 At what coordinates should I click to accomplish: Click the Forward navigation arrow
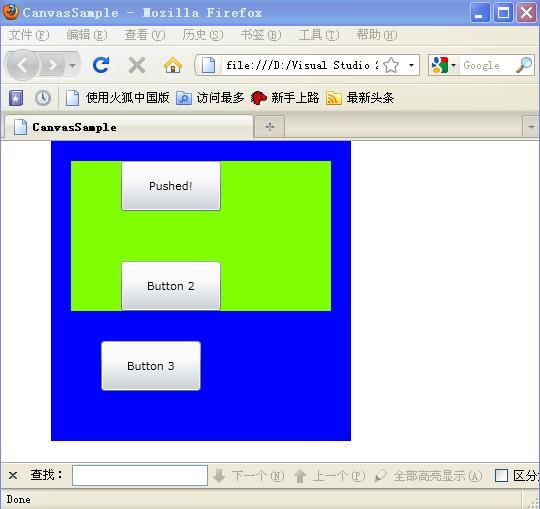[x=52, y=65]
